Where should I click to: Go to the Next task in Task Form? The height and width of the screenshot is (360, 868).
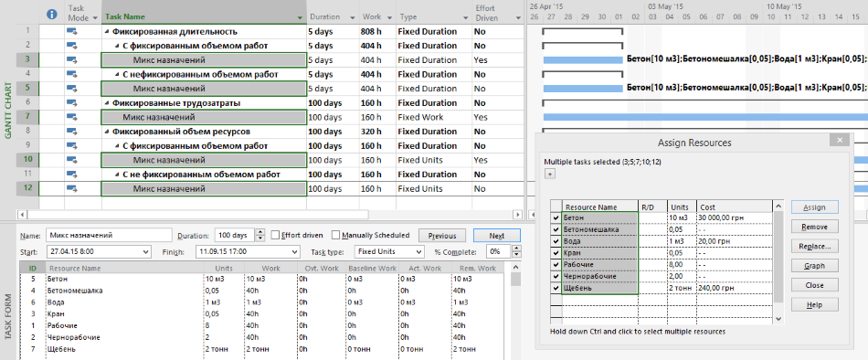[x=496, y=236]
